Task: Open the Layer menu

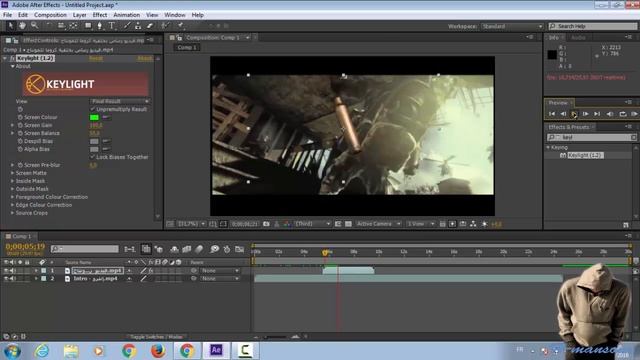Action: (80, 15)
